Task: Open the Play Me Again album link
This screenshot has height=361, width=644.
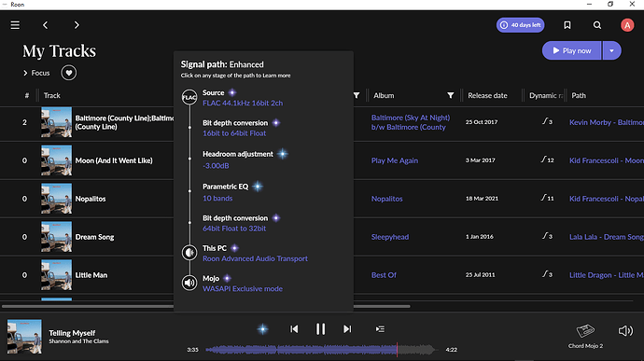Action: [394, 160]
